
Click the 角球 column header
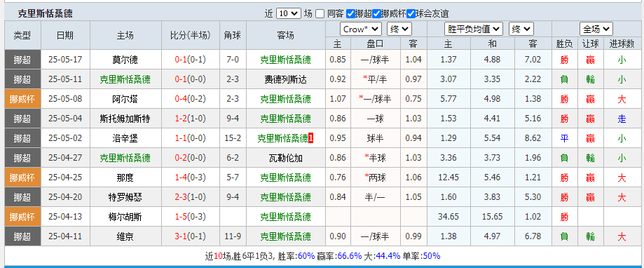point(233,35)
